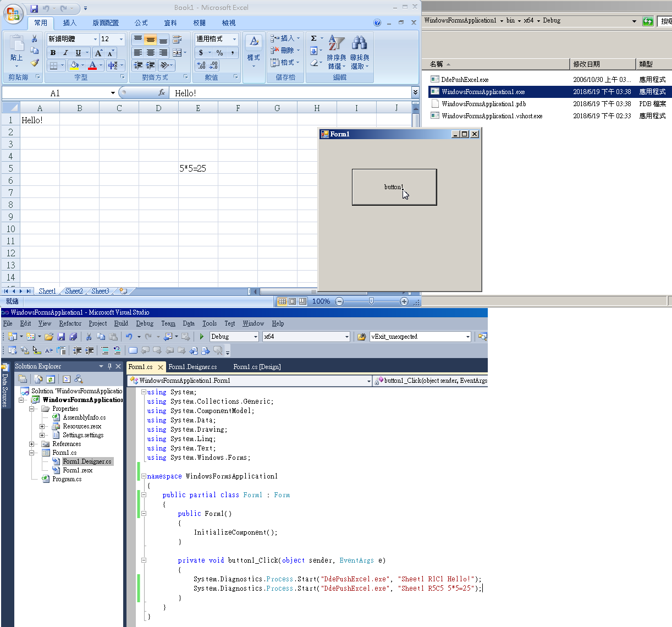The height and width of the screenshot is (627, 672).
Task: Click the 格式 format cells button
Action: (x=285, y=63)
